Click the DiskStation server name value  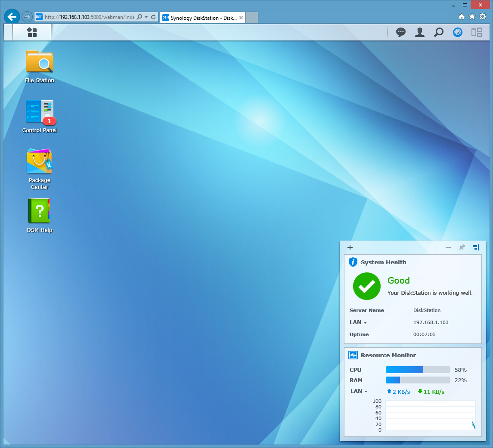click(x=427, y=310)
